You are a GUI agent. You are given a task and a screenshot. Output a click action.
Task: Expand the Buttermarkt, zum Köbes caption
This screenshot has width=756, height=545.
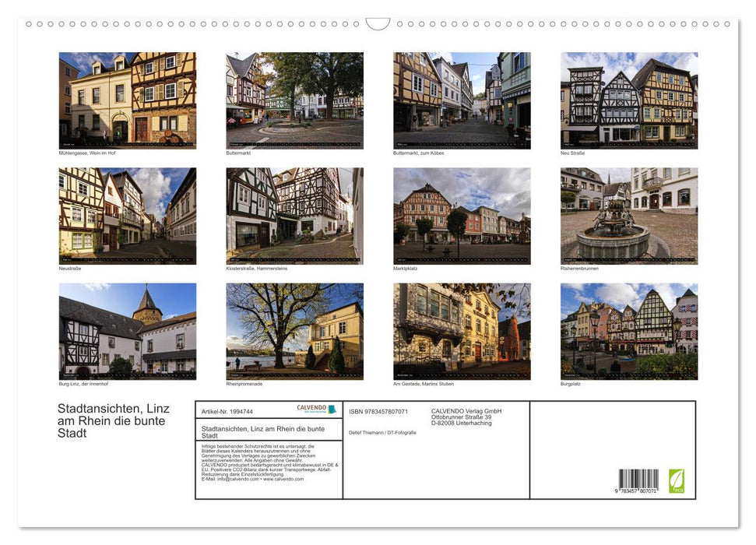[419, 152]
